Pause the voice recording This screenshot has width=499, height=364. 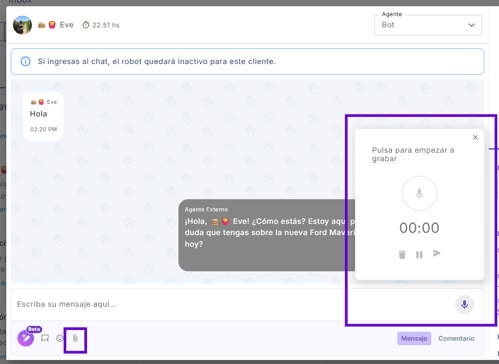click(x=419, y=255)
